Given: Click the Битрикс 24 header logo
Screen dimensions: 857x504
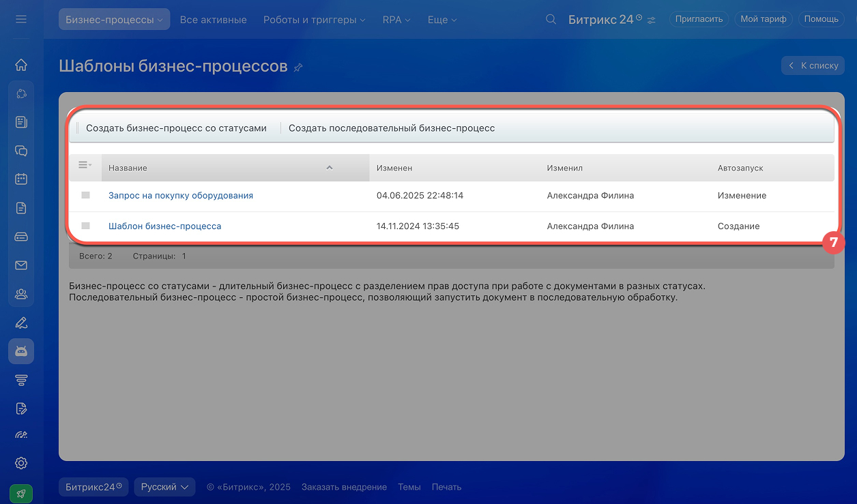Looking at the screenshot, I should 600,20.
